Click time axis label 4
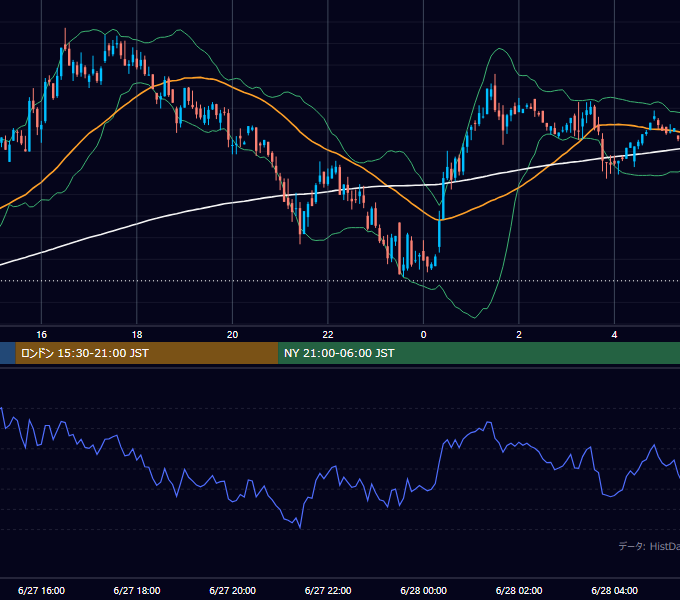Viewport: 680px width, 600px height. (615, 335)
